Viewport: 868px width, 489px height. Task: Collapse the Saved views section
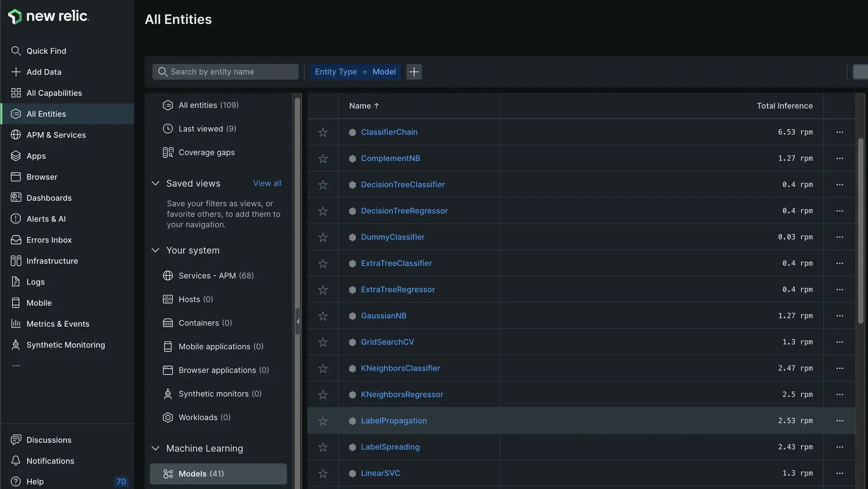click(156, 184)
